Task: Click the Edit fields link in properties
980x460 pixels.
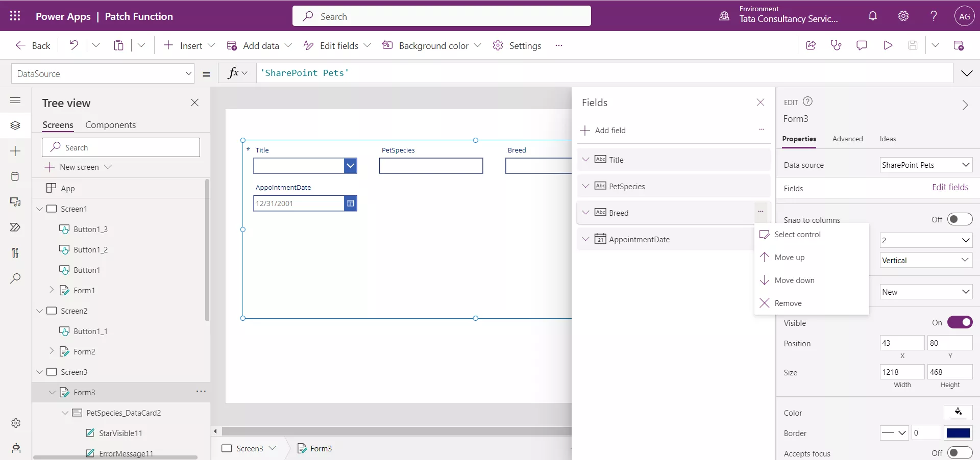Action: (950, 187)
